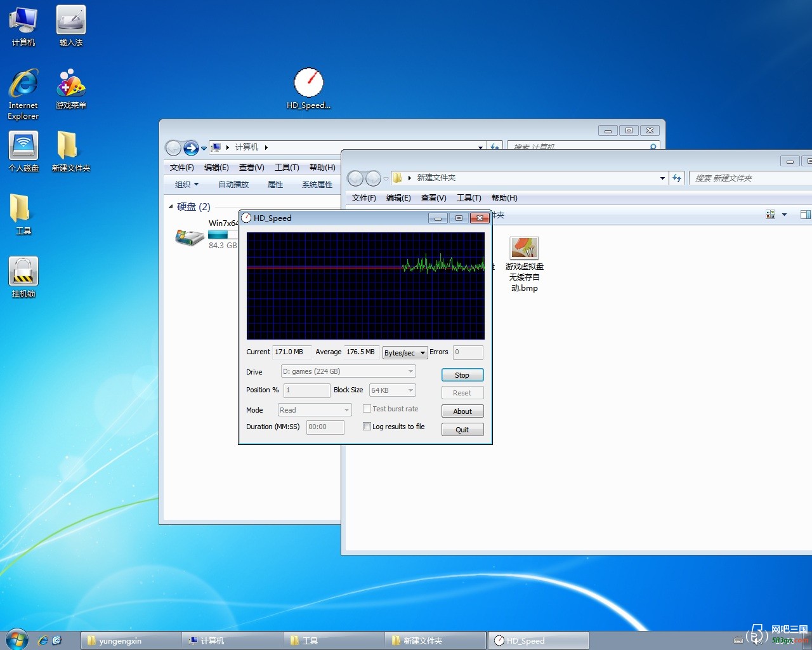812x650 pixels.
Task: Click Forward arrow in 新建文件夹 window
Action: (373, 178)
